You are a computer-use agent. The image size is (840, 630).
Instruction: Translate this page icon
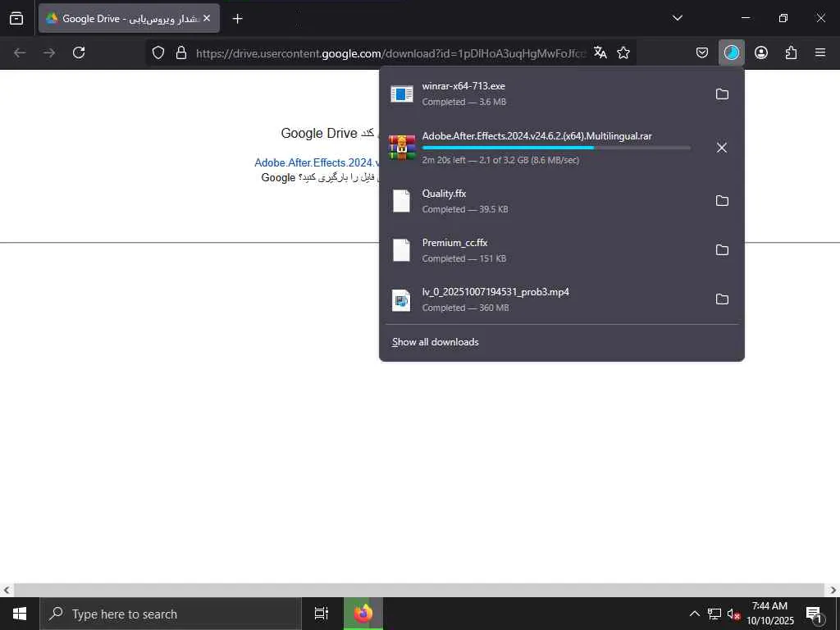coord(600,52)
